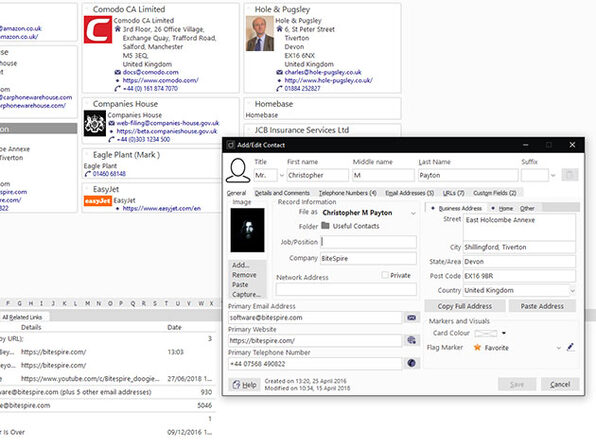Open the Telephone Numbers (4) tab
This screenshot has height=447, width=596.
tap(347, 193)
